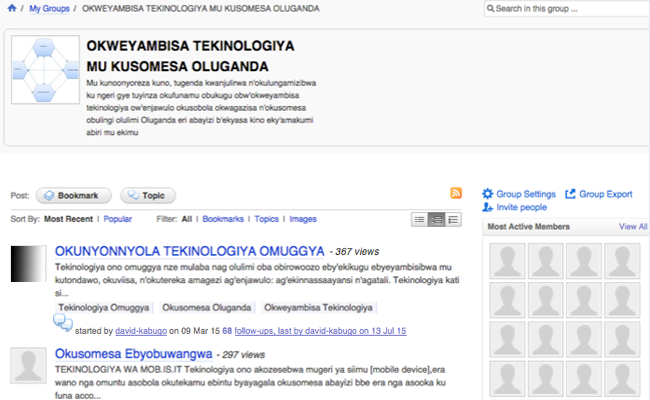
Task: Choose the detailed list view icon
Action: tap(453, 219)
